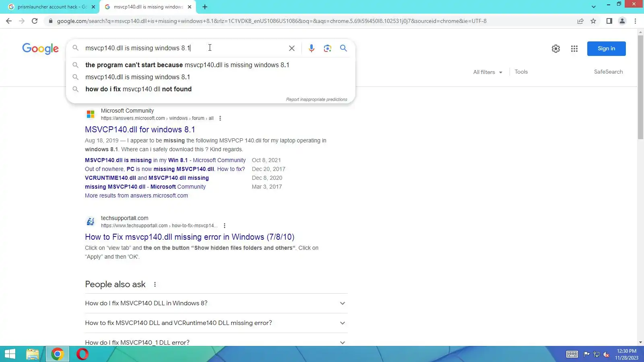
Task: Open 'missing MSVCP140.dll - Microsoft Community' link
Action: 145,187
